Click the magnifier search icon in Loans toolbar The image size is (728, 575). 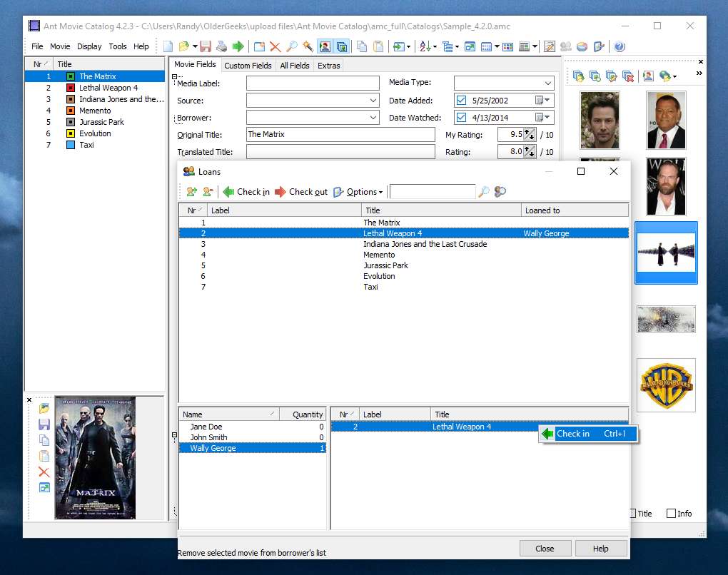pos(484,192)
